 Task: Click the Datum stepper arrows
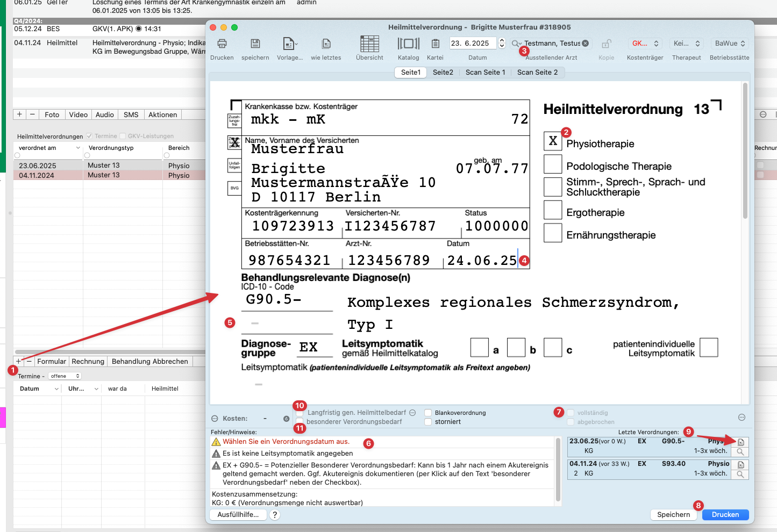pos(502,43)
